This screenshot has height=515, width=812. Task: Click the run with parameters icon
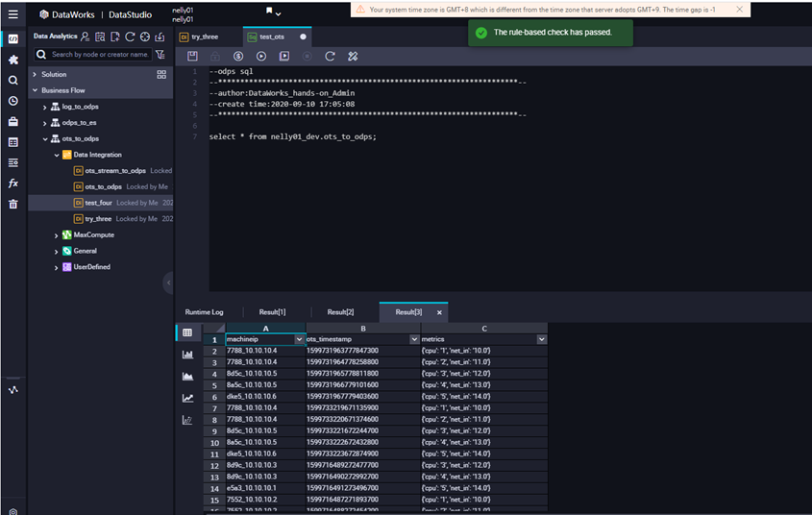(284, 56)
